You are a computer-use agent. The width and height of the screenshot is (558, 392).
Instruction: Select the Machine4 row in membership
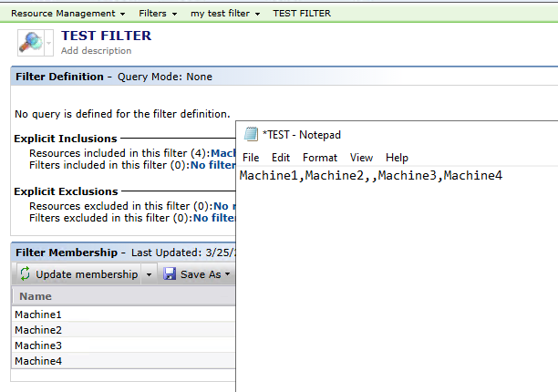(123, 361)
